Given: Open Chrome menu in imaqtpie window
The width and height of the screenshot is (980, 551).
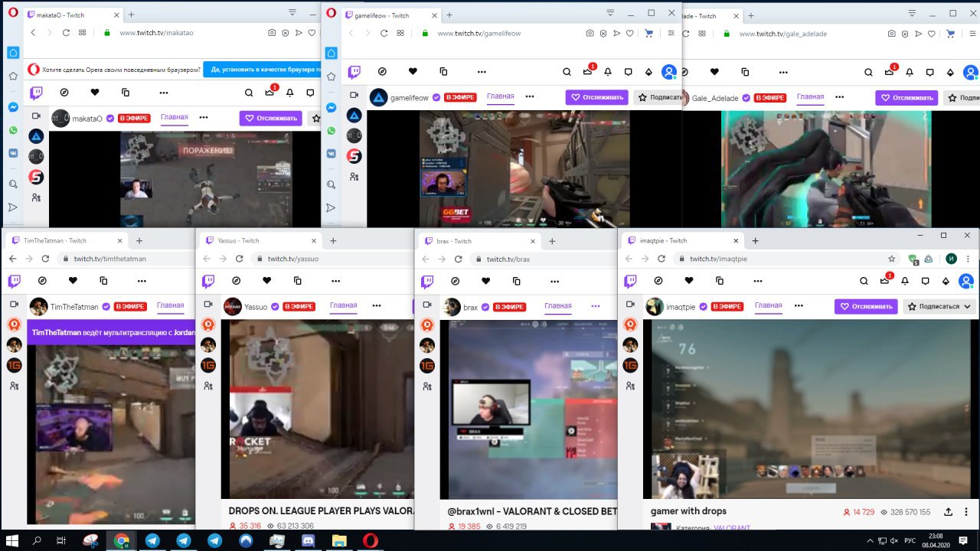Looking at the screenshot, I should [x=969, y=259].
